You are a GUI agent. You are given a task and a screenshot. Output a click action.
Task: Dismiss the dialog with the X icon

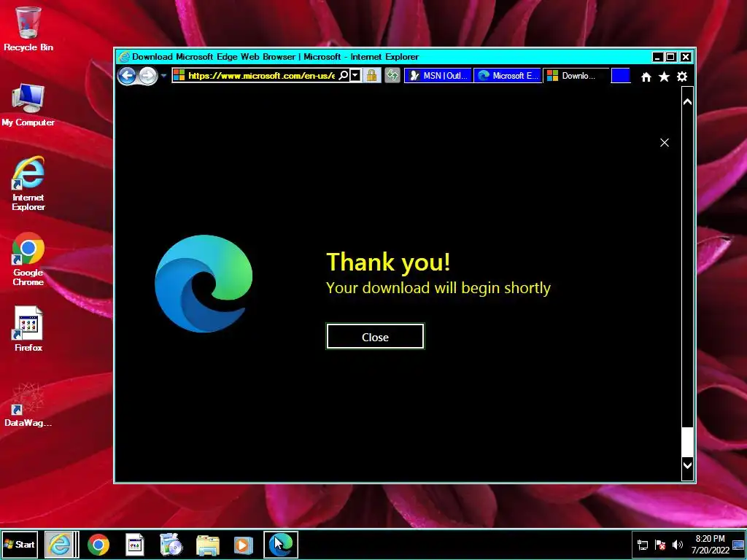tap(664, 142)
